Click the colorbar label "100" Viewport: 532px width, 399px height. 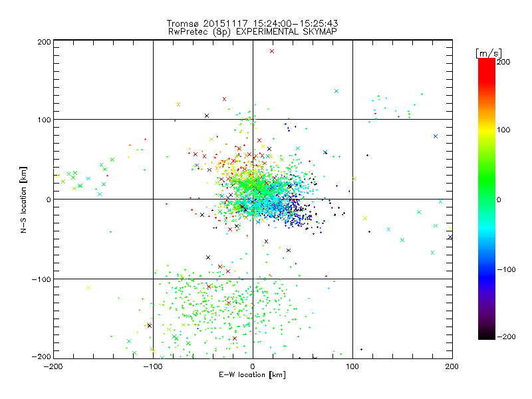[503, 130]
